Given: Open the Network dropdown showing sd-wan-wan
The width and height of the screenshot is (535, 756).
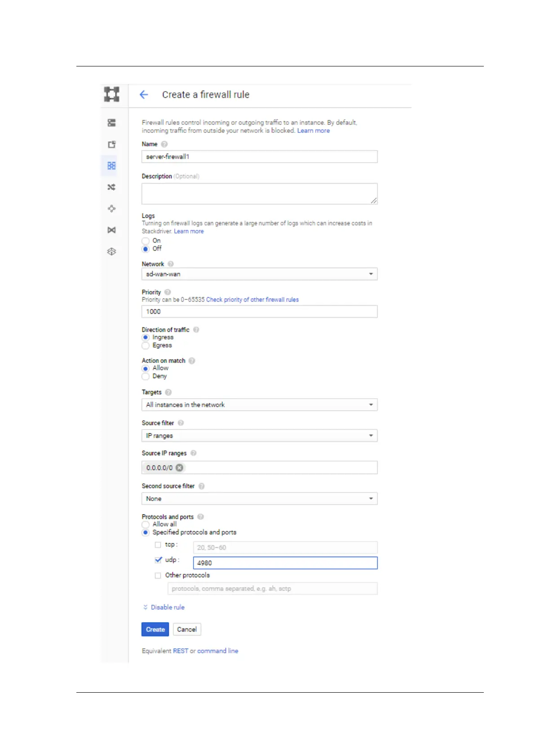Looking at the screenshot, I should click(259, 274).
